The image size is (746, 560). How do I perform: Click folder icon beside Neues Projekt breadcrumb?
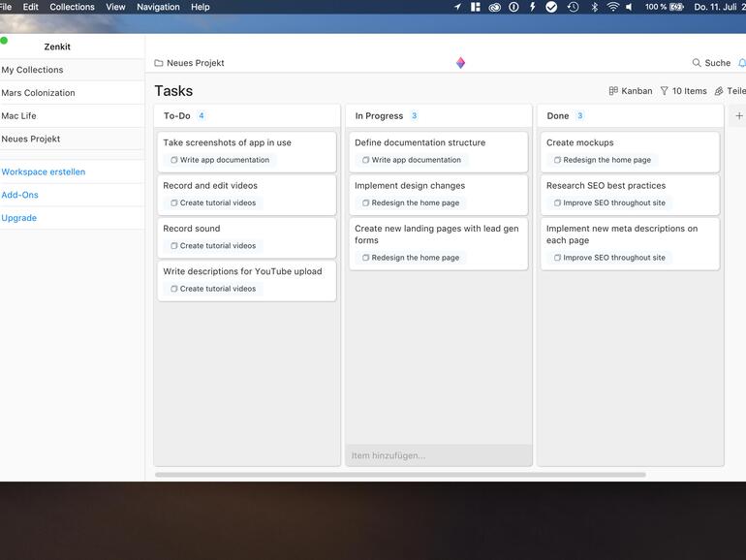[159, 63]
